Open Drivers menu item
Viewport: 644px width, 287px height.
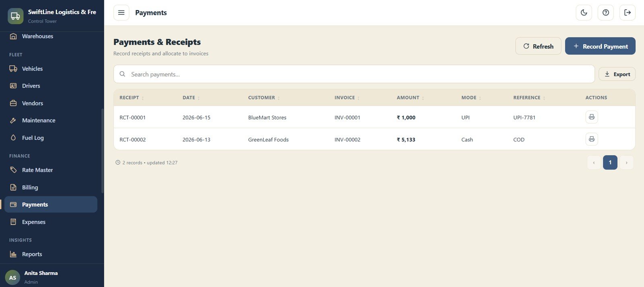51,86
